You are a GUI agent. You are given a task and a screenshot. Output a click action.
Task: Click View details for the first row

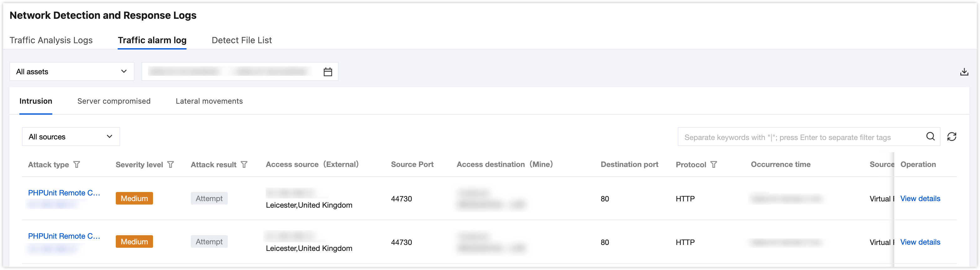click(x=920, y=198)
